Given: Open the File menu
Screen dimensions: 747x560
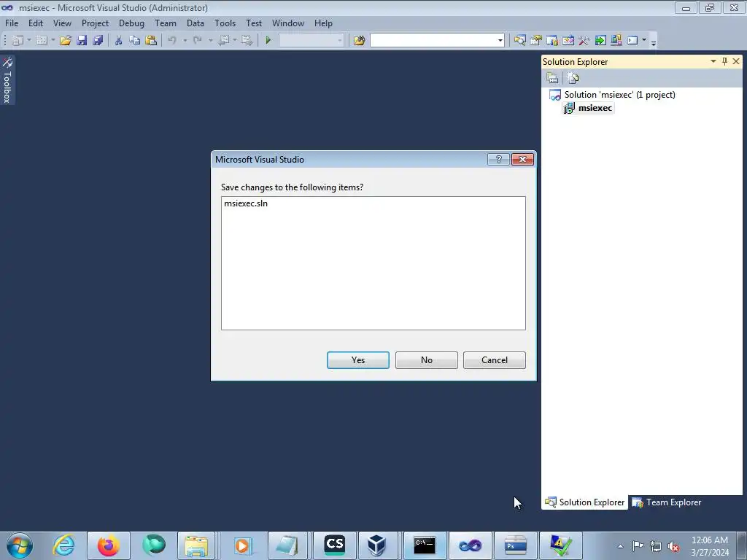Looking at the screenshot, I should point(12,23).
